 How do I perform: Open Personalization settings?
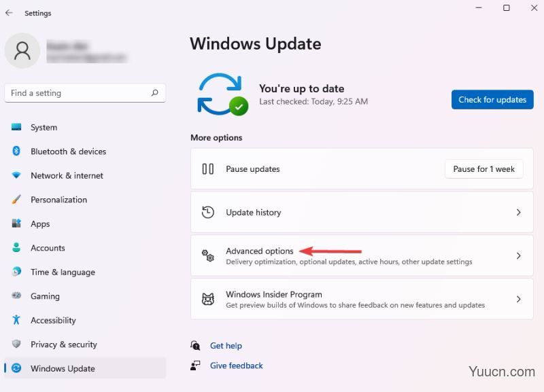[85, 199]
